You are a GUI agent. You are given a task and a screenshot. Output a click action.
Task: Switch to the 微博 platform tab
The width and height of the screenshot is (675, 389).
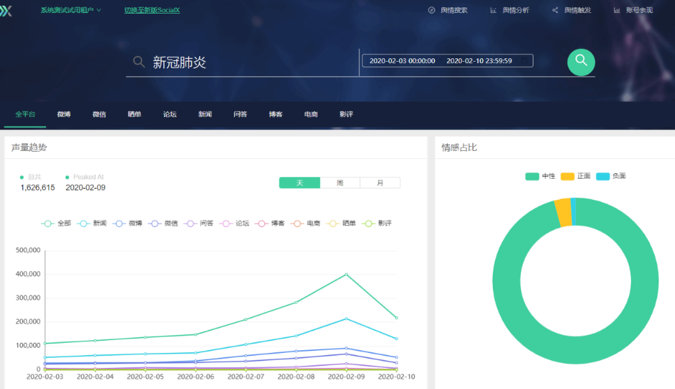(x=64, y=114)
